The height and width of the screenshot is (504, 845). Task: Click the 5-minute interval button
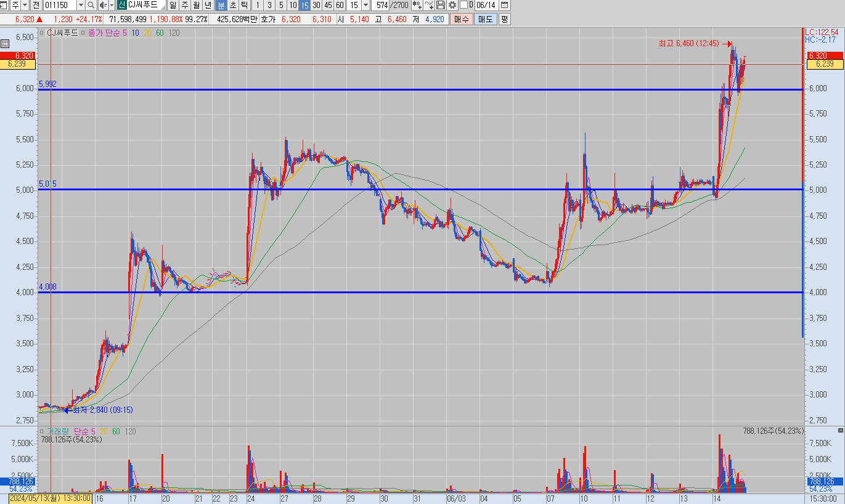[x=281, y=5]
